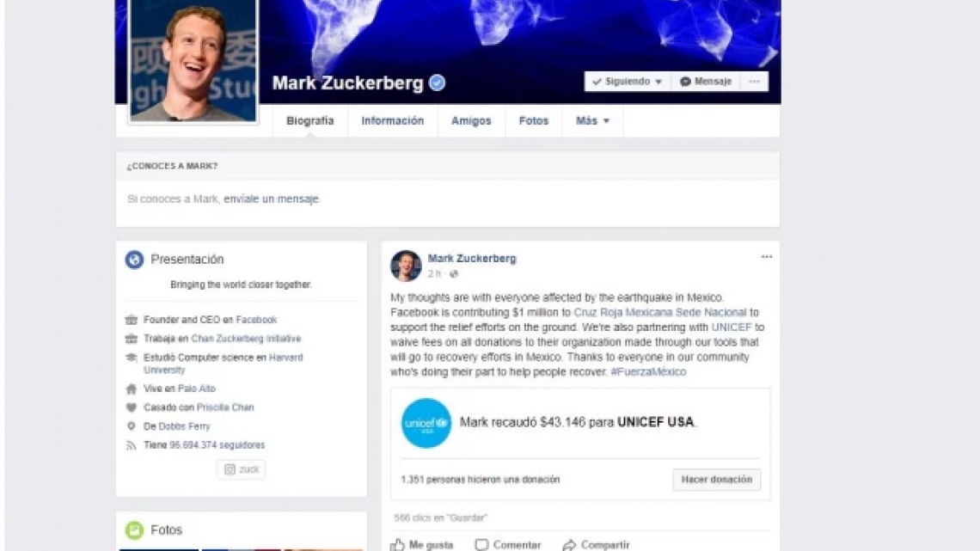This screenshot has height=551, width=980.
Task: Click the UNICEF USA round logo
Action: [426, 423]
